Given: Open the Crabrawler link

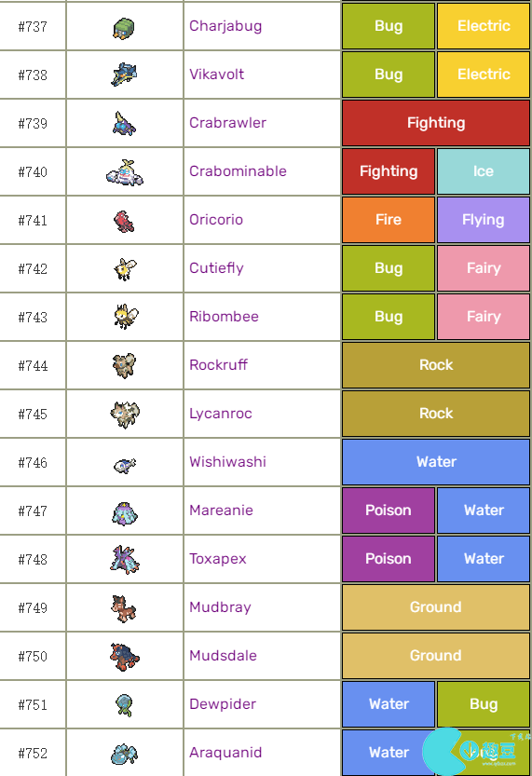Looking at the screenshot, I should click(x=227, y=123).
